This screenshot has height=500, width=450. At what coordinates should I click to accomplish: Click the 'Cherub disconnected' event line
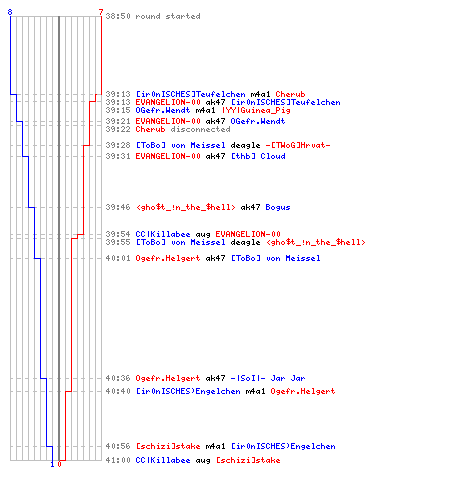tap(183, 129)
